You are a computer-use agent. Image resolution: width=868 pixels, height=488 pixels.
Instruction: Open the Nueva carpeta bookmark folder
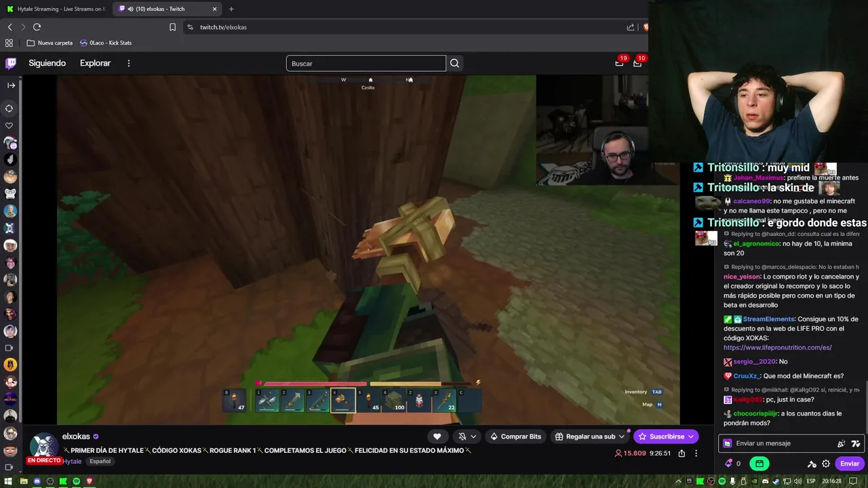click(50, 43)
